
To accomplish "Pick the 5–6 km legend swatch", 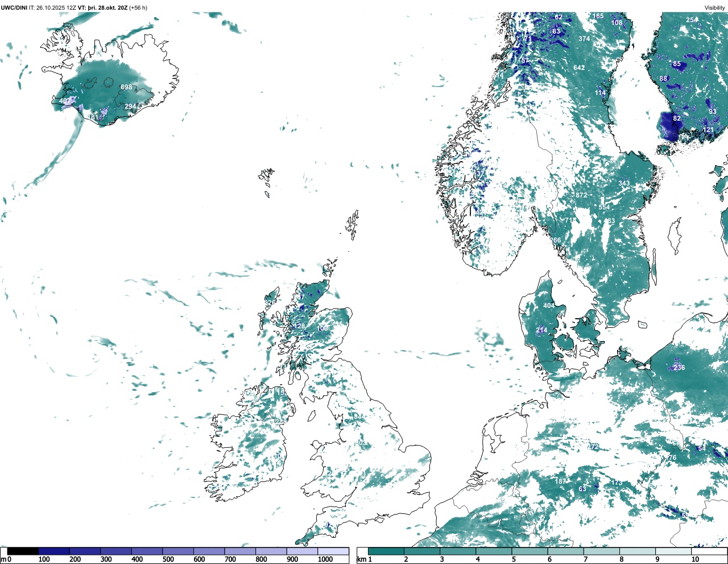I will [x=530, y=551].
